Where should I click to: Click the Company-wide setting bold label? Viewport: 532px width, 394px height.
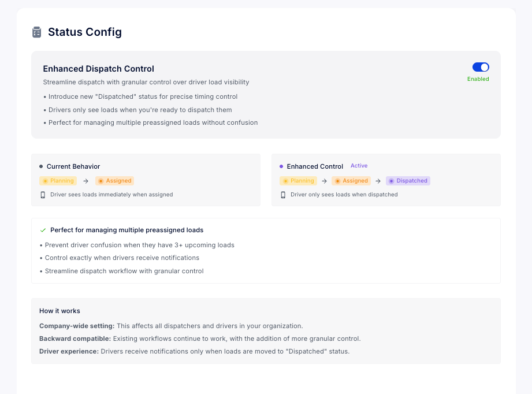tap(77, 326)
